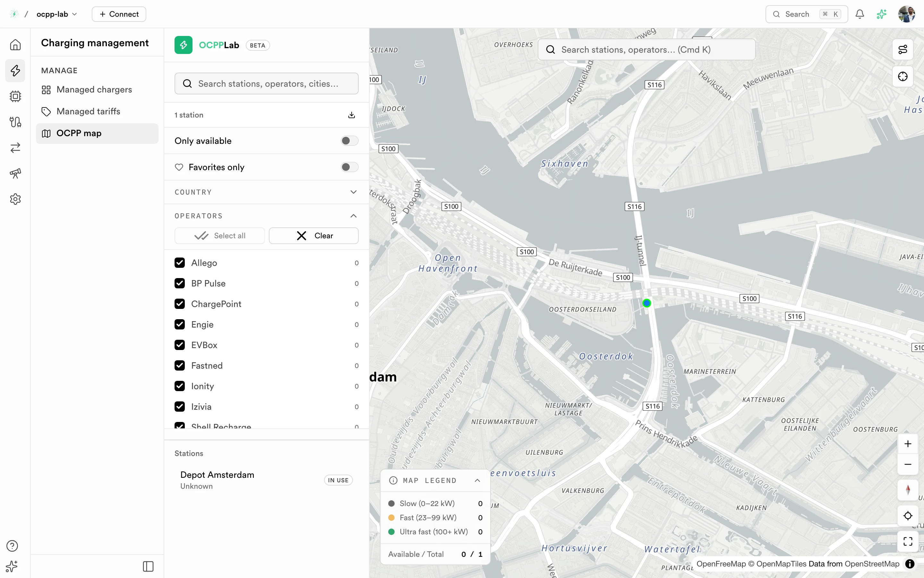
Task: Uncheck the Fastned operator checkbox
Action: [179, 365]
